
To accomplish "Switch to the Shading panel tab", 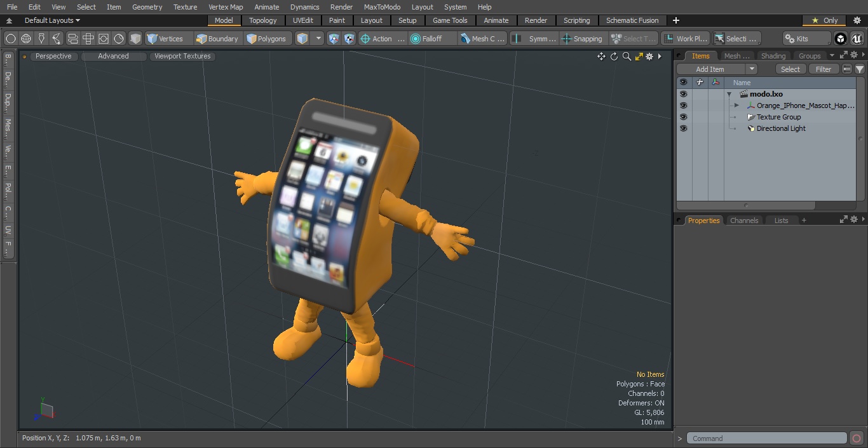I will 773,56.
